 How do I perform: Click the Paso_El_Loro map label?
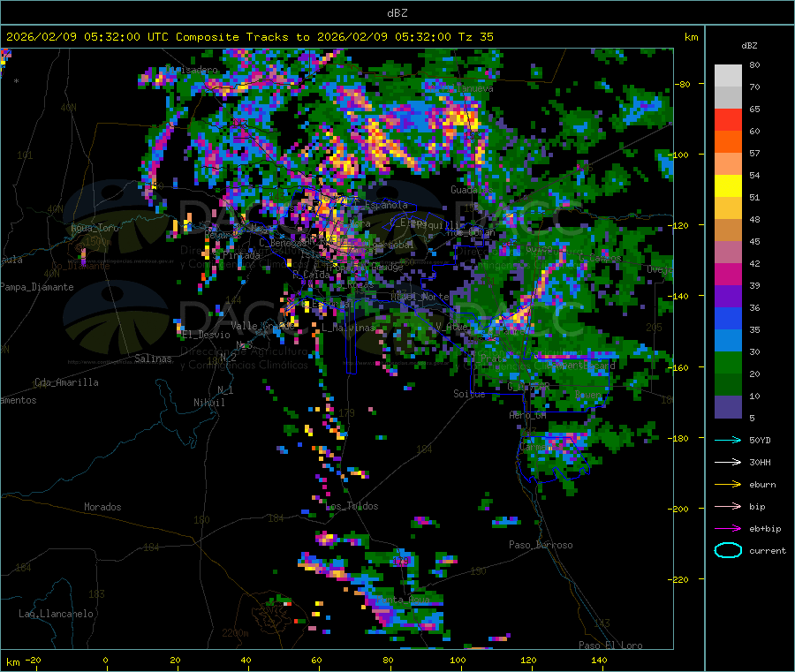coord(610,646)
